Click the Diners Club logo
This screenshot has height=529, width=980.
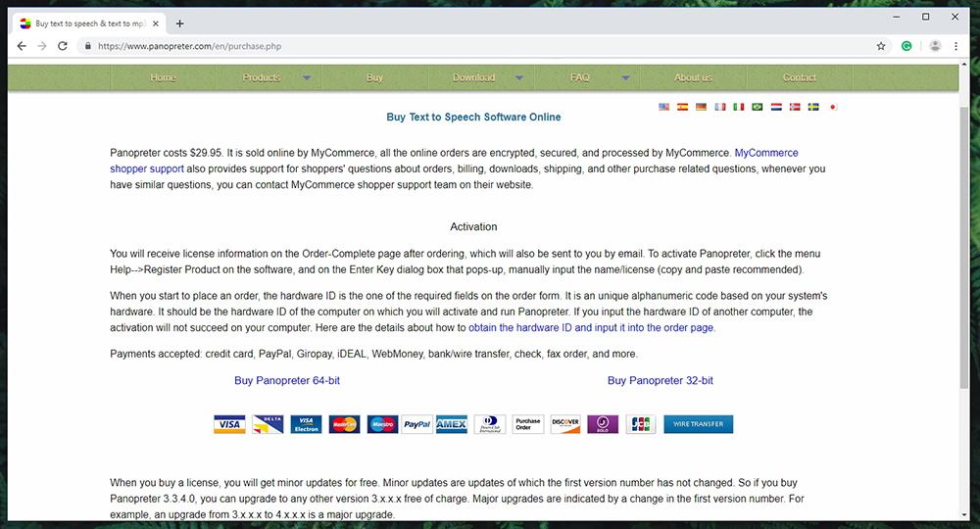pos(490,424)
